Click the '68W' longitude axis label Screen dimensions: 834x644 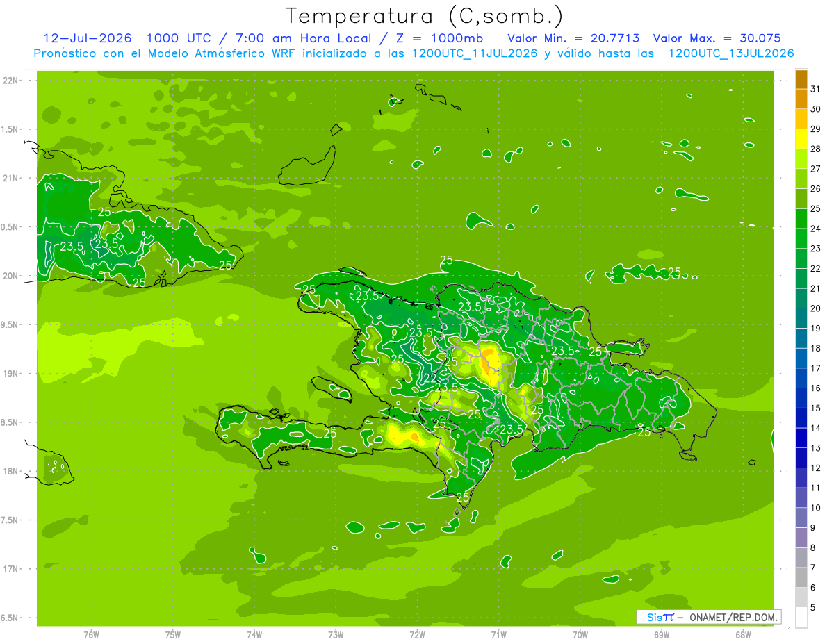click(743, 634)
